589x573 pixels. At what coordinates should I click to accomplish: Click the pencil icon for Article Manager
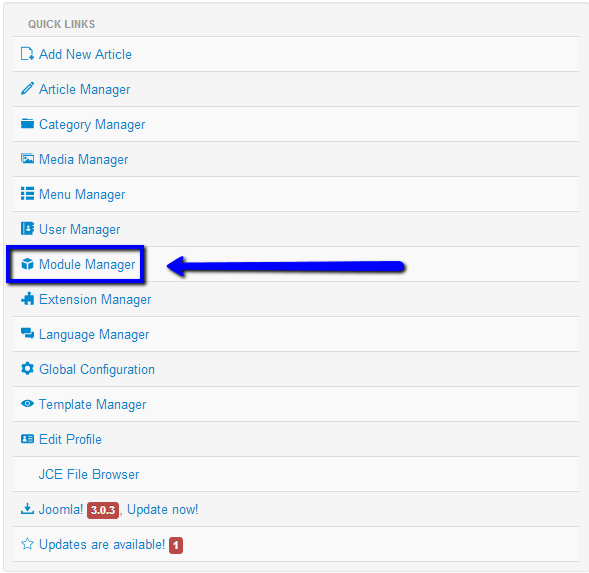click(27, 89)
